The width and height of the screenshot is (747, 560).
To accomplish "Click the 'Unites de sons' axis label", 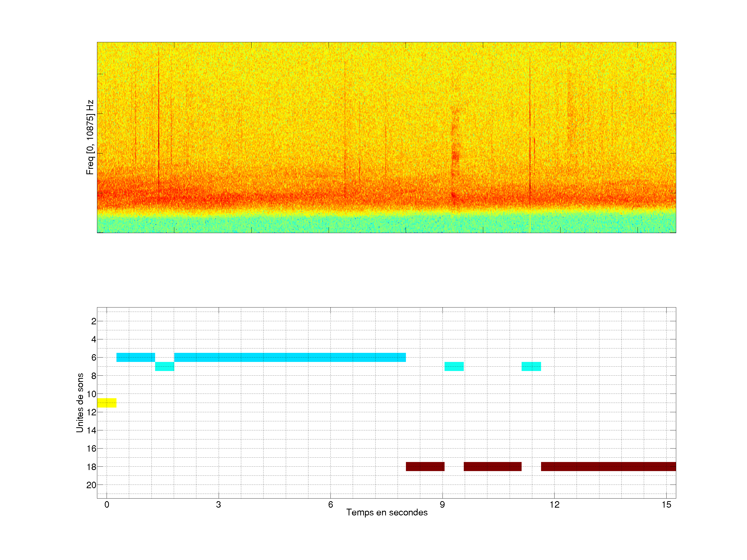I will (x=80, y=403).
